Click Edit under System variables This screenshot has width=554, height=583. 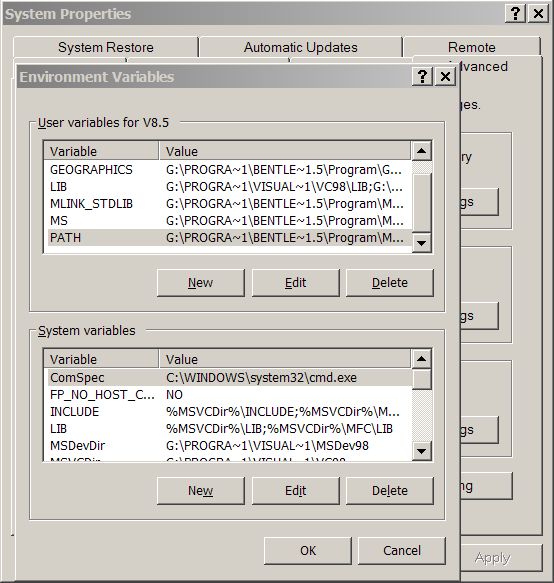tap(296, 491)
